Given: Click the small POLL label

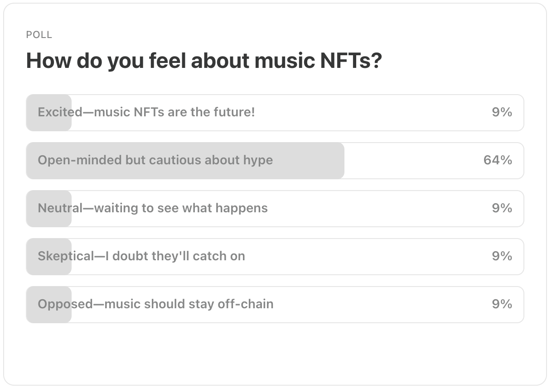Looking at the screenshot, I should pos(39,35).
